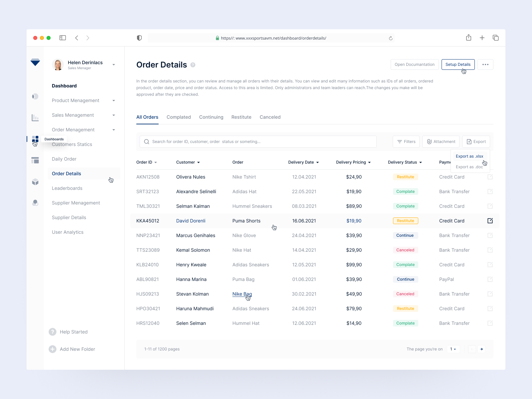Open the David Dorenli customer link
This screenshot has width=532, height=399.
(x=191, y=220)
